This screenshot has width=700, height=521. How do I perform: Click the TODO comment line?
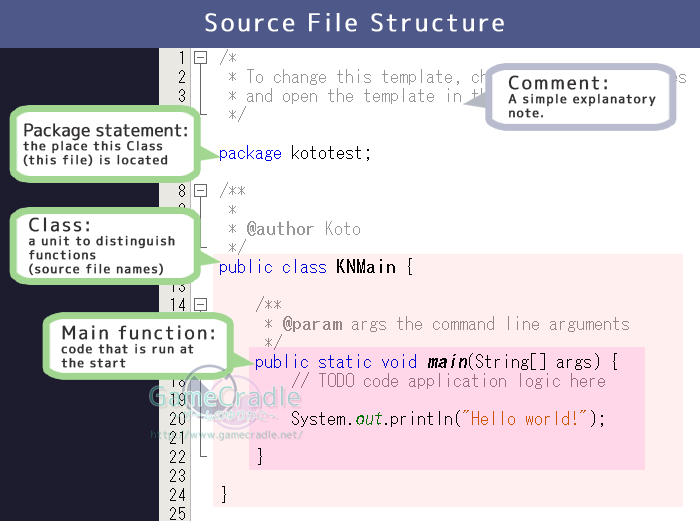(448, 381)
